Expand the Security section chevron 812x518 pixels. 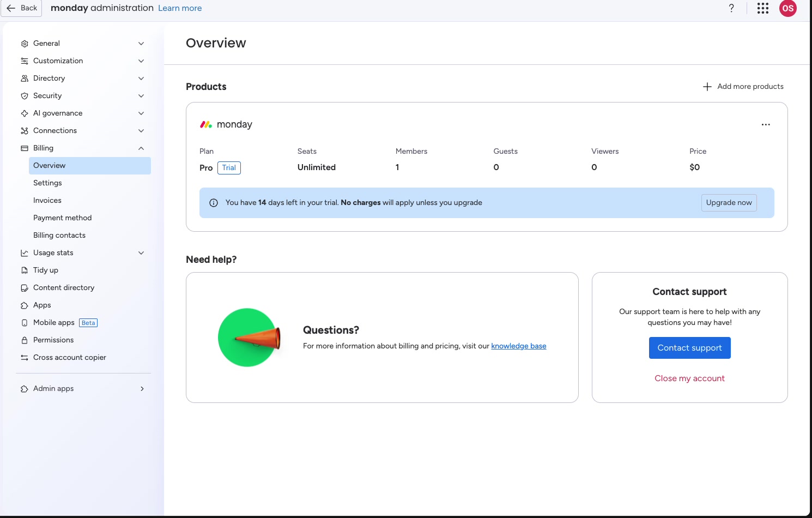coord(141,96)
